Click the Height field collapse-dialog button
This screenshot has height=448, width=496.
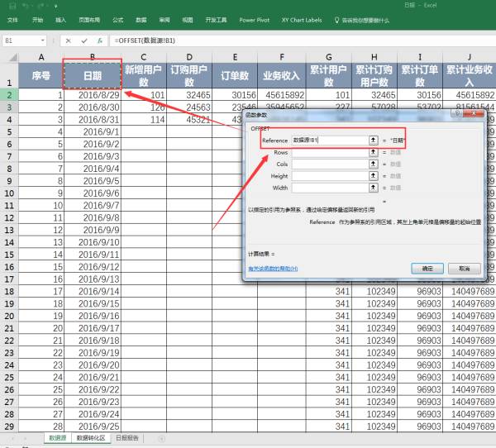tap(374, 176)
